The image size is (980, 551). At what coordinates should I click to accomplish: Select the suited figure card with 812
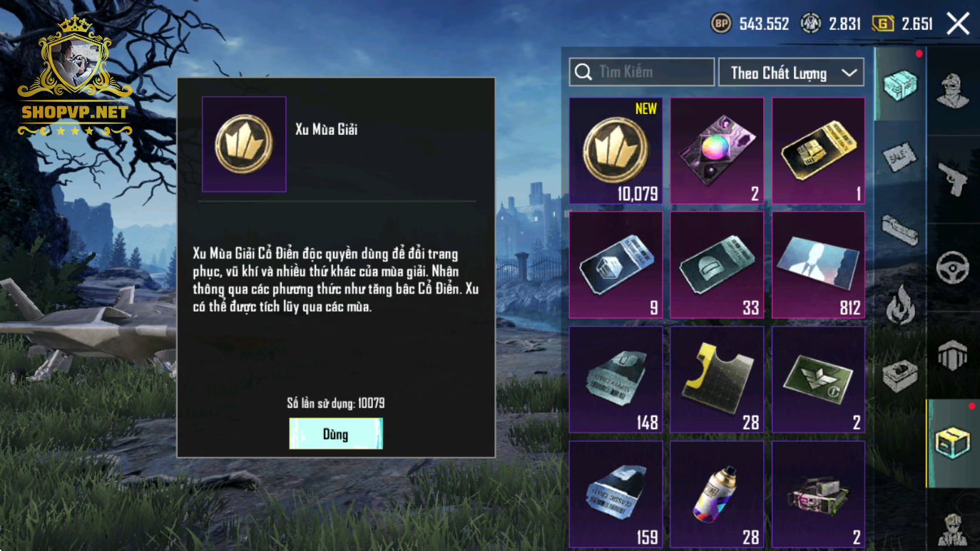[x=818, y=265]
